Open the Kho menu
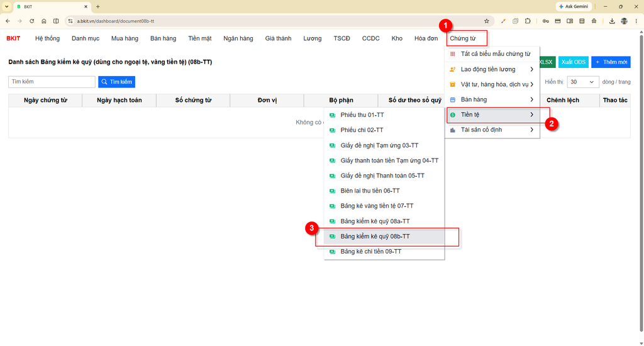644x346 pixels. tap(397, 38)
